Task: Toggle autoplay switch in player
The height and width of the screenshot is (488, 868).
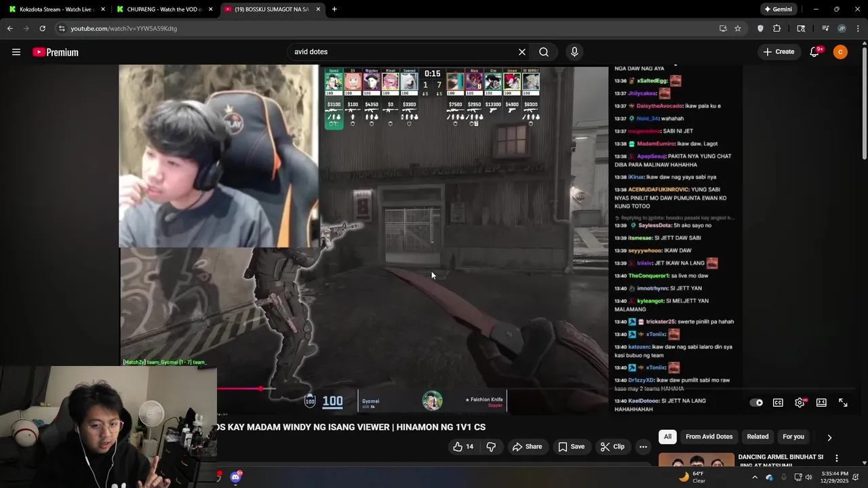Action: (756, 403)
